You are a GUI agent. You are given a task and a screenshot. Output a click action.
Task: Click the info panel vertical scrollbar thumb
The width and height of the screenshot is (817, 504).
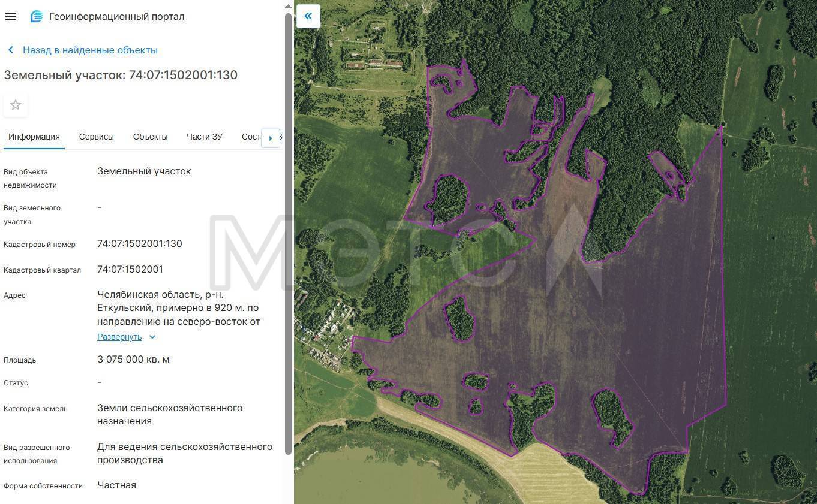pos(288,234)
